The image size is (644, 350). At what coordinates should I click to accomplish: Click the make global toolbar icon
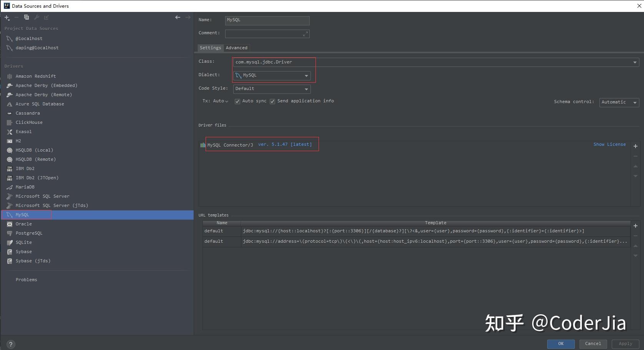point(46,17)
